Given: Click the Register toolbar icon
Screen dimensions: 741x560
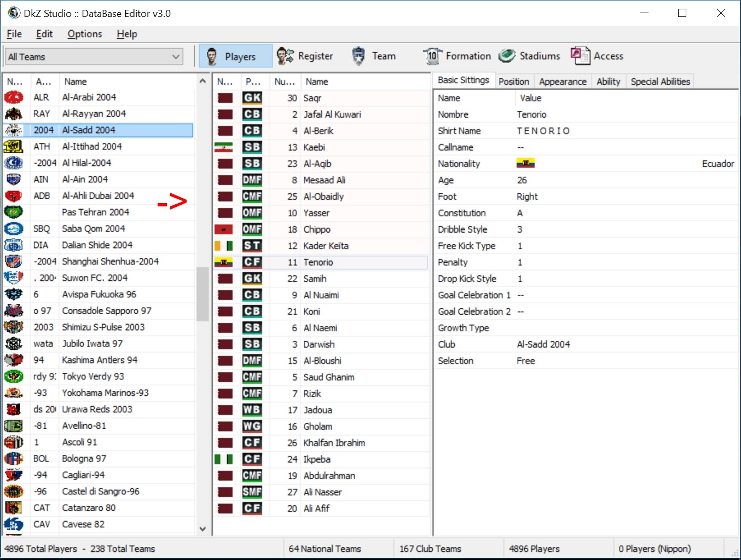Looking at the screenshot, I should [285, 56].
